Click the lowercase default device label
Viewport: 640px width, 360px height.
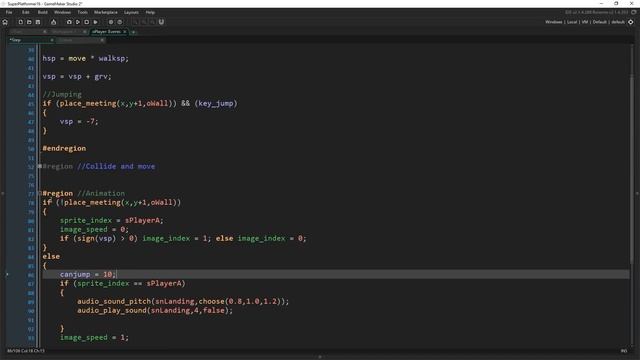coord(618,22)
